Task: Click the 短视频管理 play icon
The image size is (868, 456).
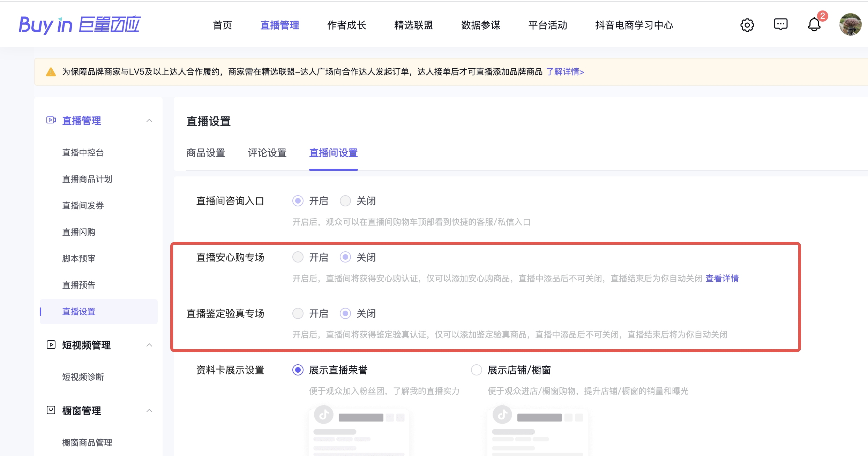Action: (51, 345)
